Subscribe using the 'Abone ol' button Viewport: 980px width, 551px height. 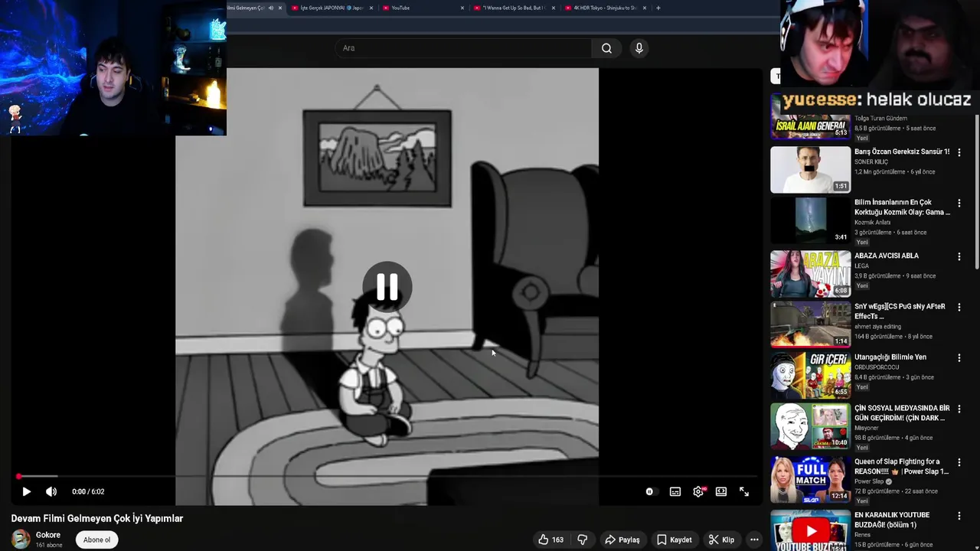(x=96, y=540)
